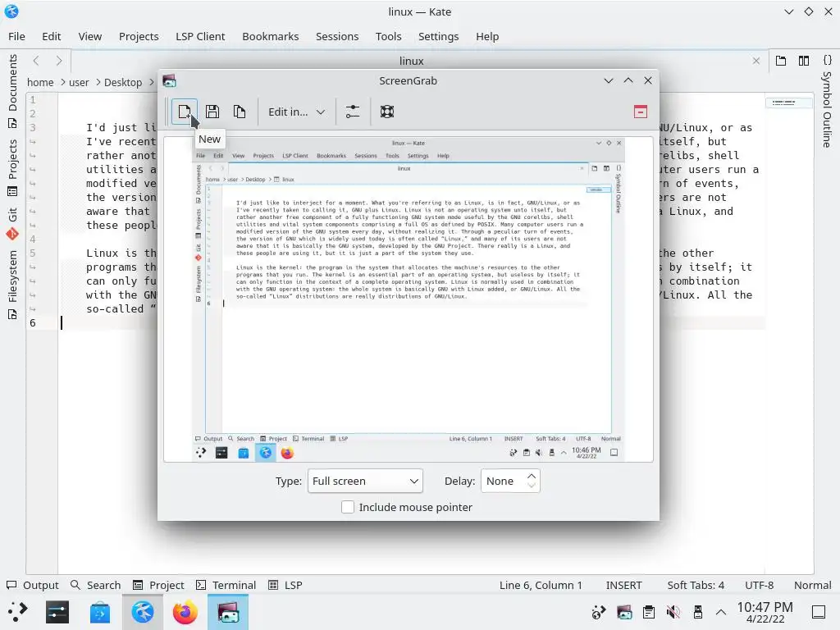Open the Search panel at bottom
The height and width of the screenshot is (630, 840).
[x=96, y=585]
